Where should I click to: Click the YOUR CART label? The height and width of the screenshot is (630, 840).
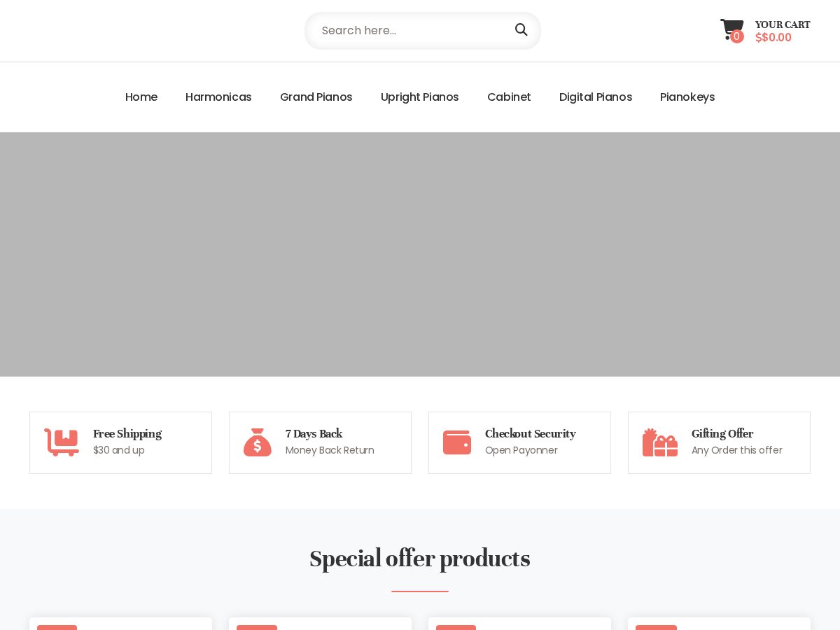[x=783, y=24]
